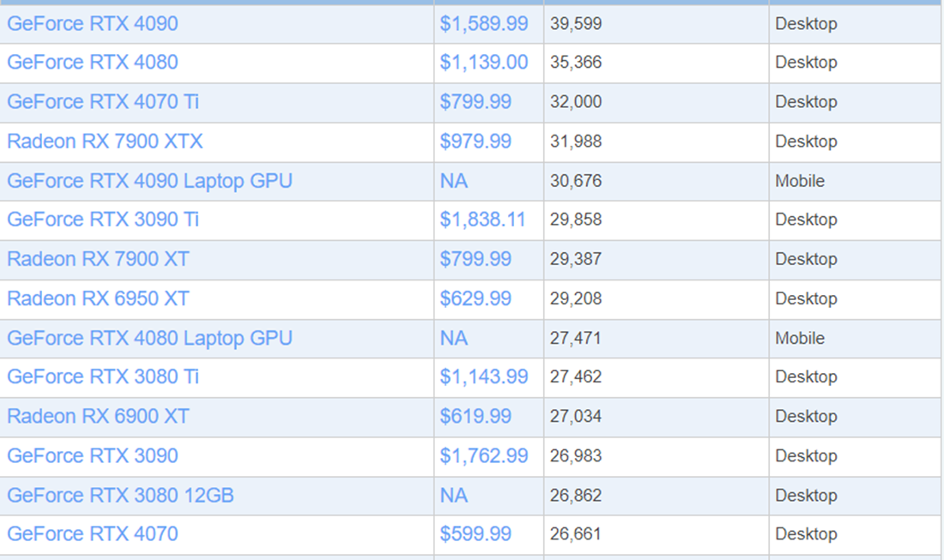Click the $1,838.11 price link
The image size is (944, 560).
(x=482, y=220)
